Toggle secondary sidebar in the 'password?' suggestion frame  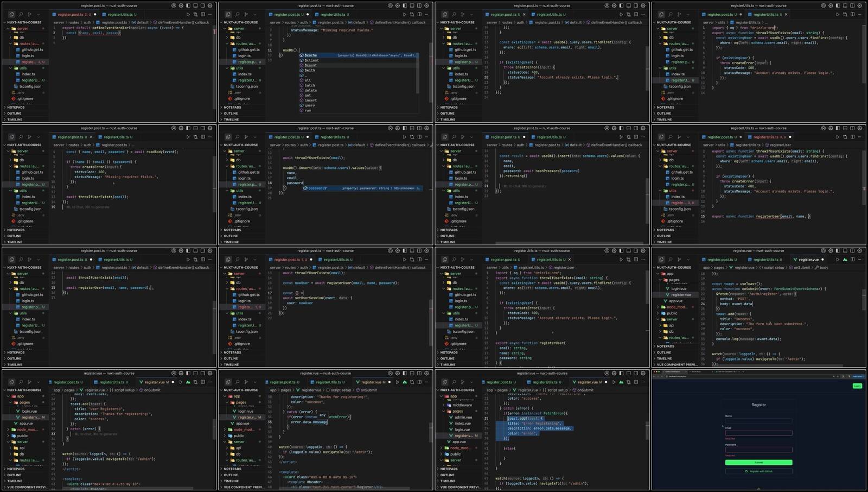coord(419,128)
